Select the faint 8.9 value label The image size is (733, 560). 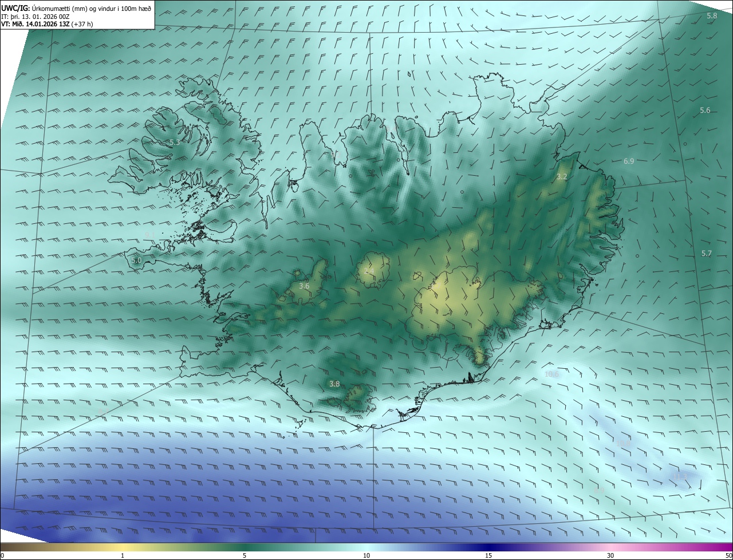599,490
